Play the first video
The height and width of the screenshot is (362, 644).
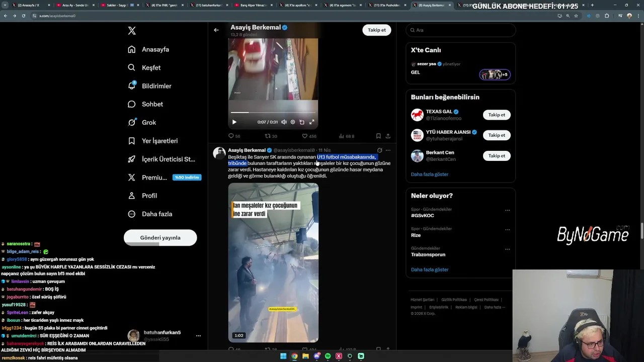tap(234, 122)
